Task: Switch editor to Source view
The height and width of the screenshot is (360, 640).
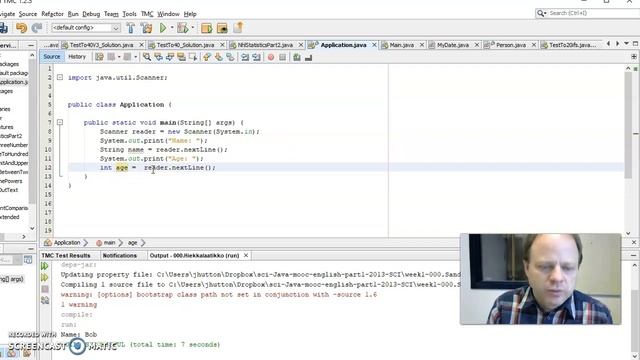Action: coord(52,57)
